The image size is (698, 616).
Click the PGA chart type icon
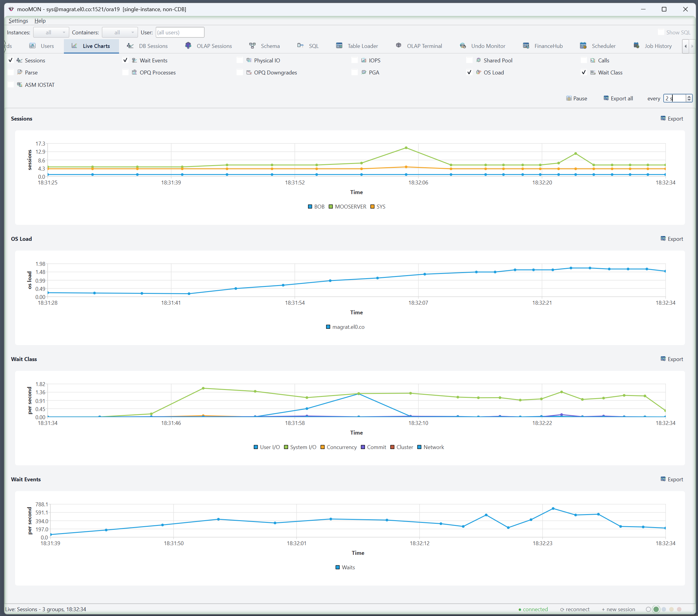(x=364, y=72)
